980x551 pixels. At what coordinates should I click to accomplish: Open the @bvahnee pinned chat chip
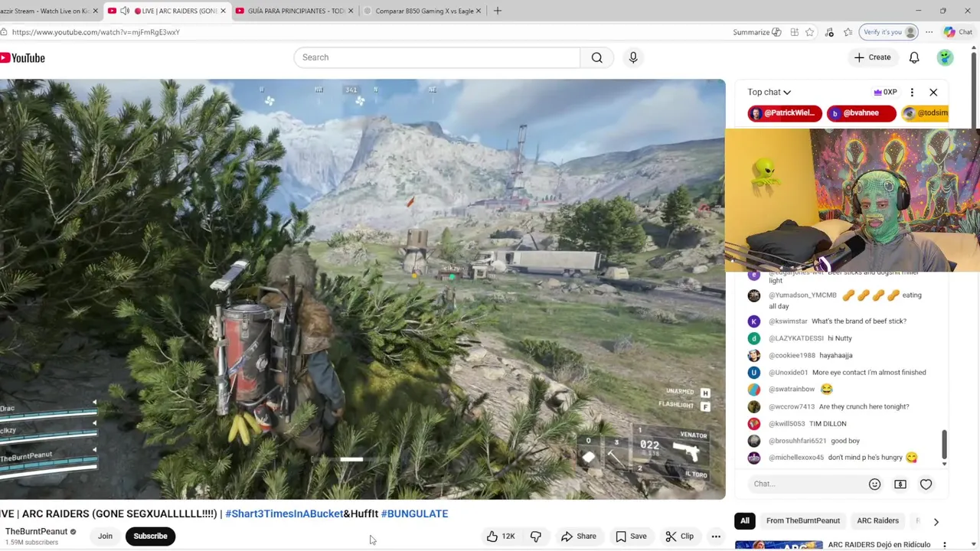click(861, 113)
